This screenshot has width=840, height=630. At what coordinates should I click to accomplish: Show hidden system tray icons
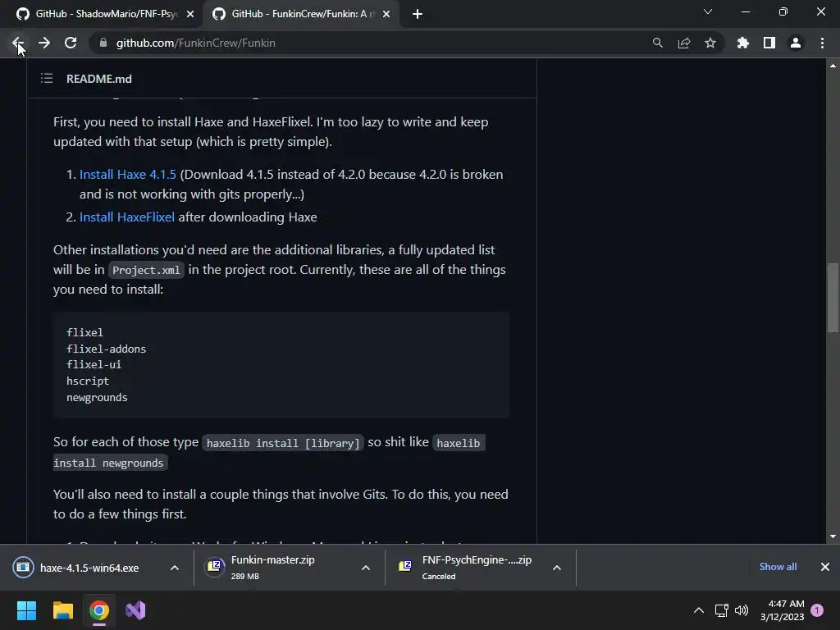[699, 610]
